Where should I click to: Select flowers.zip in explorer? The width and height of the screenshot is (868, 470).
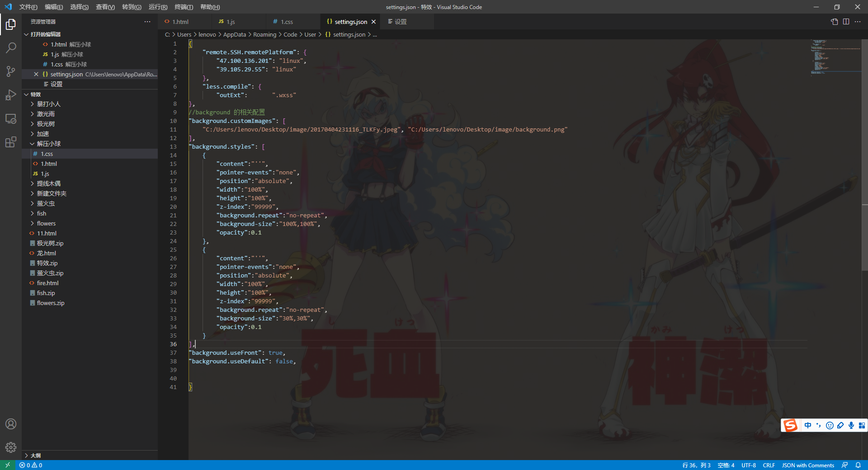pyautogui.click(x=90, y=303)
